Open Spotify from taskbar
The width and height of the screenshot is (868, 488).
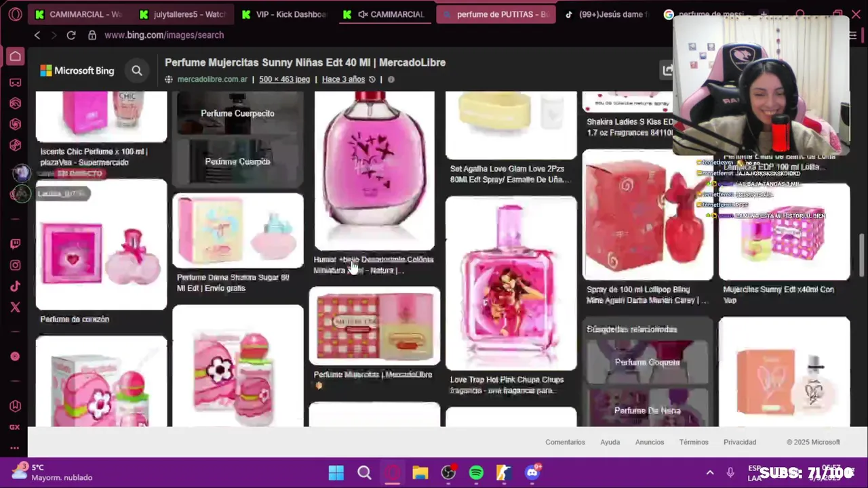pos(476,472)
